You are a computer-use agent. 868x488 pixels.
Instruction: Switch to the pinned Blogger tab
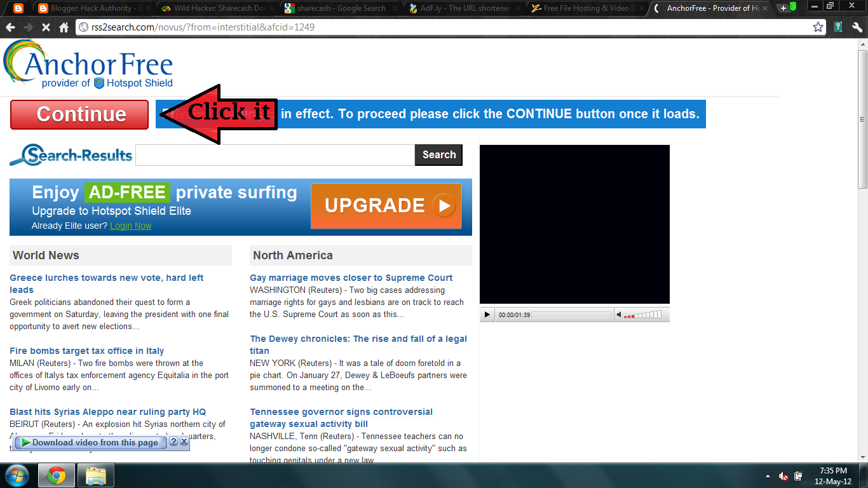click(19, 8)
